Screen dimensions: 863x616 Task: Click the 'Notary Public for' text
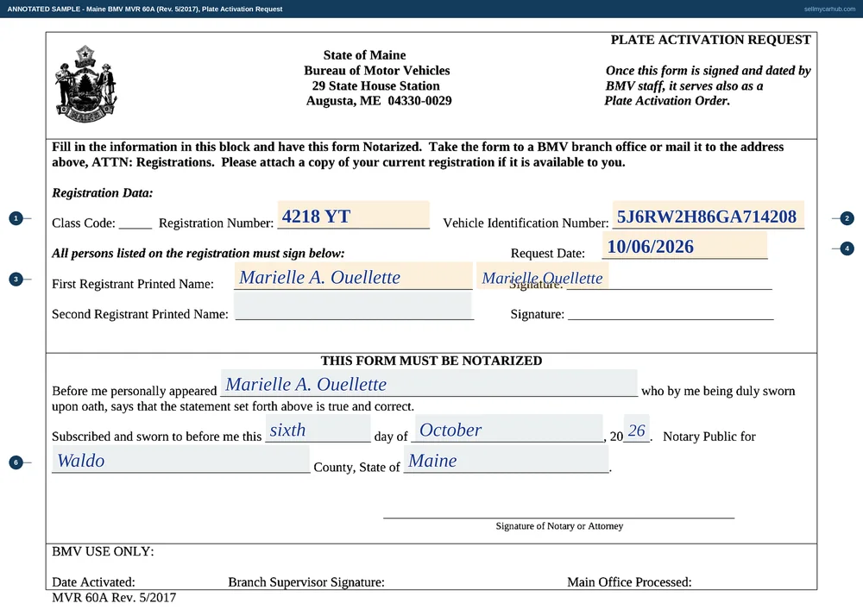click(709, 437)
